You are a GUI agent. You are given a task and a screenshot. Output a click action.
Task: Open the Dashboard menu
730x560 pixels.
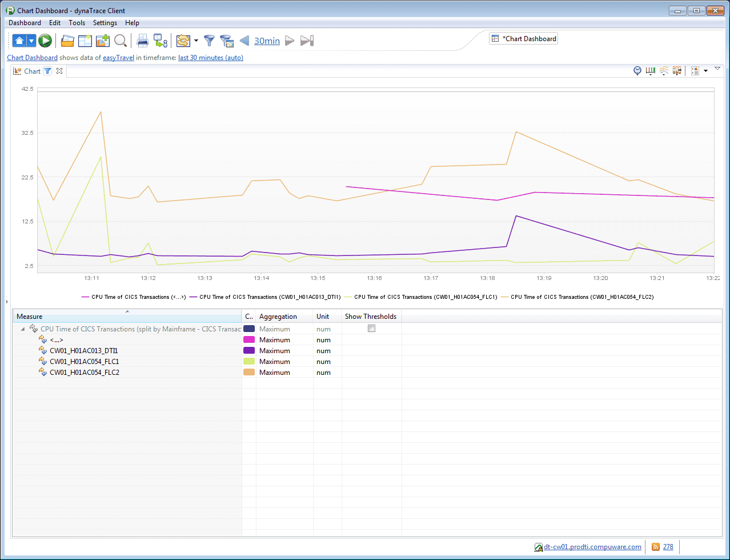[25, 23]
